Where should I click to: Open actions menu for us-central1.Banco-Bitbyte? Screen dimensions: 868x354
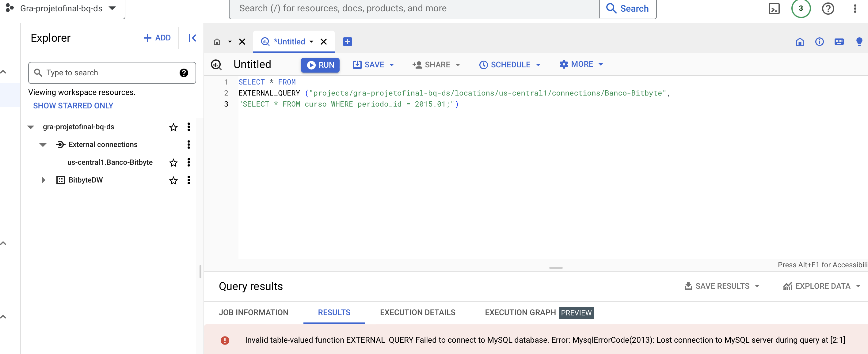189,163
